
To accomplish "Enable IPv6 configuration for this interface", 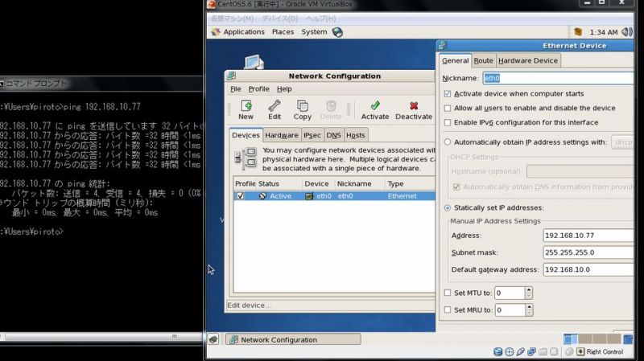I will [x=448, y=122].
